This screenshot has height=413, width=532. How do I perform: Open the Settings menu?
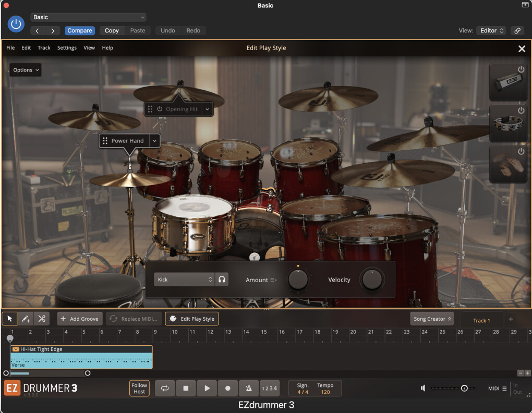(x=67, y=48)
